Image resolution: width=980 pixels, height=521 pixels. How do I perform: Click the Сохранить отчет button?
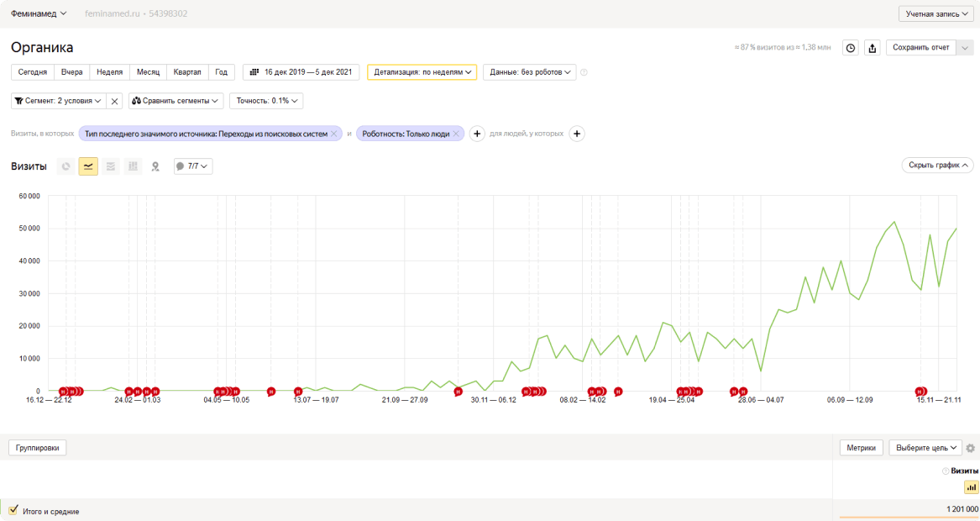(921, 48)
